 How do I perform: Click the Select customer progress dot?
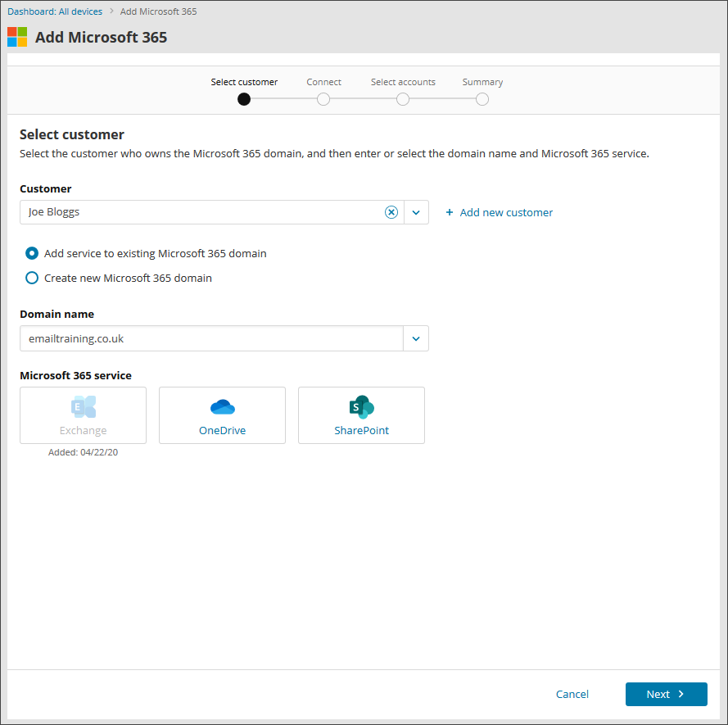(x=244, y=99)
